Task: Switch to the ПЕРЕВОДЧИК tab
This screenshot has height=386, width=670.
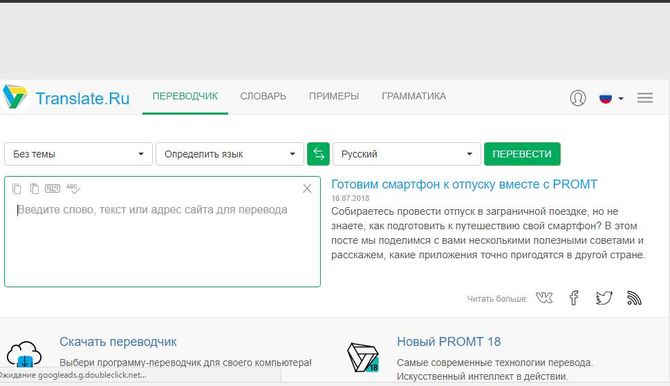Action: [185, 96]
